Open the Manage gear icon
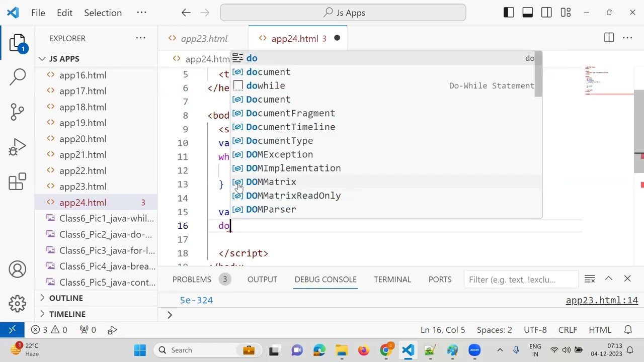This screenshot has width=644, height=362. 17,303
